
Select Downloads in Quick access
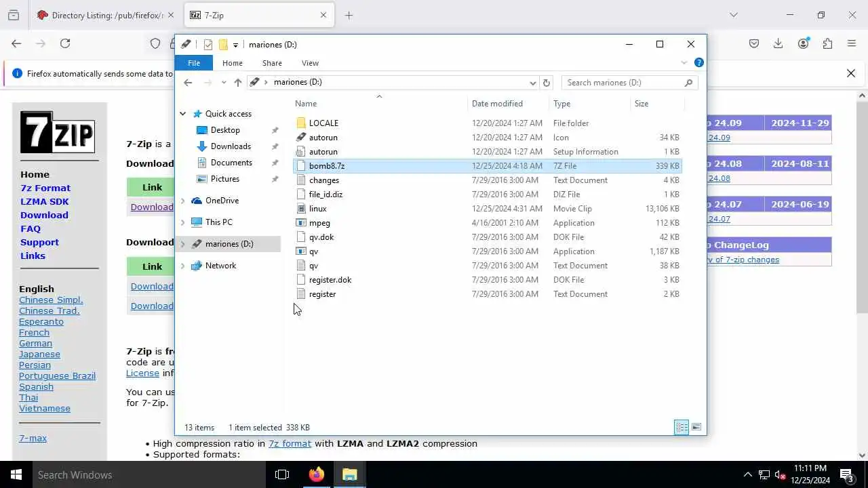231,146
